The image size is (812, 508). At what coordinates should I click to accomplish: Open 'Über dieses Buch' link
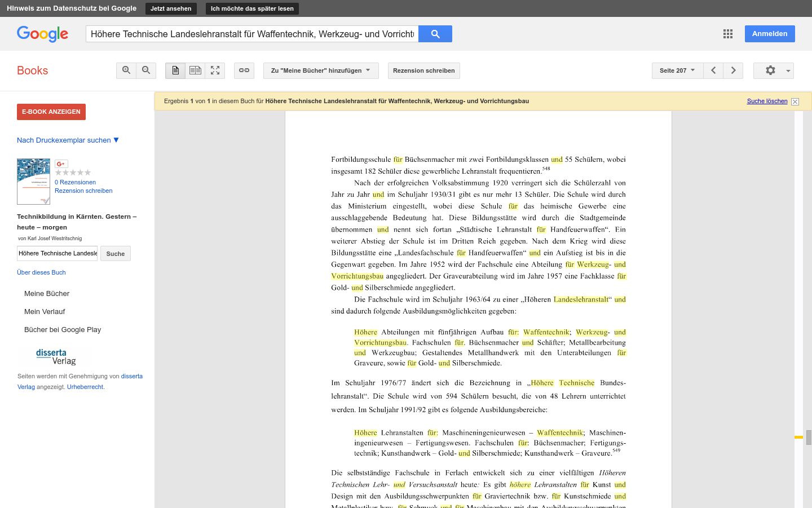point(41,272)
